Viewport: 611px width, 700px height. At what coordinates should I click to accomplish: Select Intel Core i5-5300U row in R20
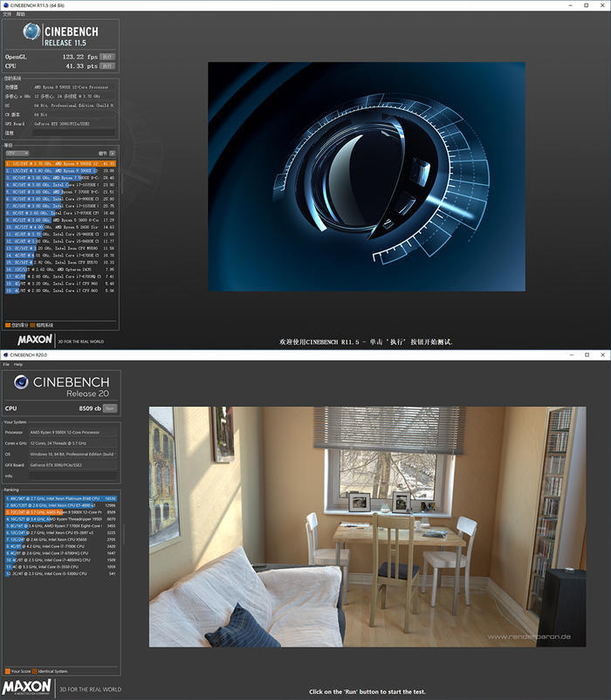(61, 573)
